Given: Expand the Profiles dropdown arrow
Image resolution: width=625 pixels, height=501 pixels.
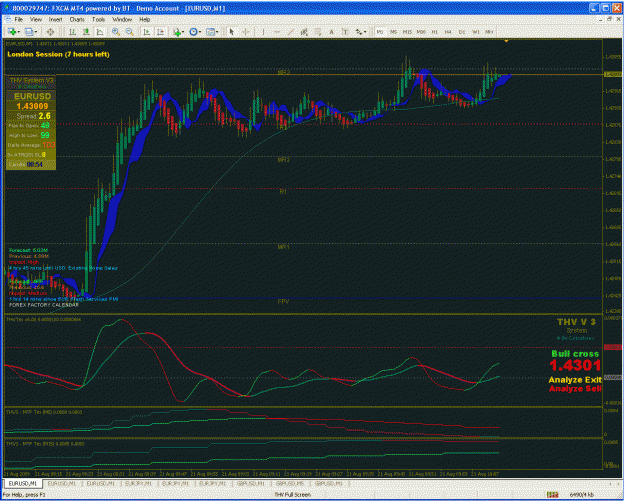Looking at the screenshot, I should click(x=36, y=32).
